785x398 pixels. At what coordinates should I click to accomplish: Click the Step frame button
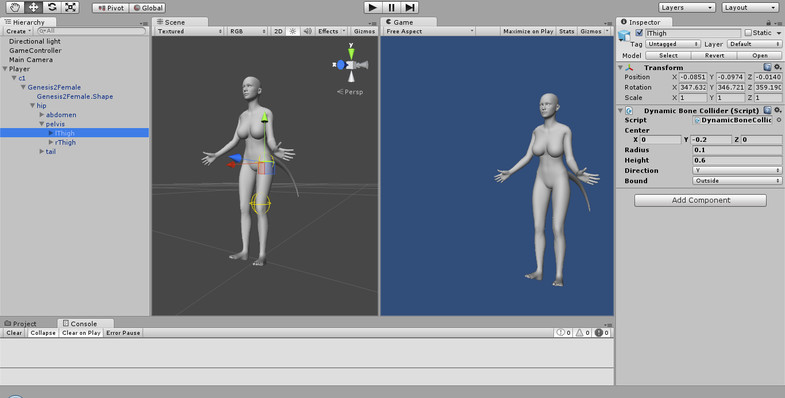(x=410, y=8)
